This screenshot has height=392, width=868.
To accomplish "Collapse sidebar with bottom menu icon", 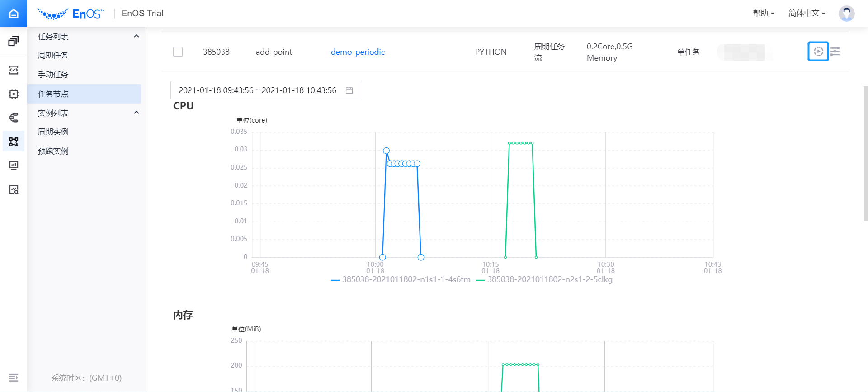I will (14, 378).
